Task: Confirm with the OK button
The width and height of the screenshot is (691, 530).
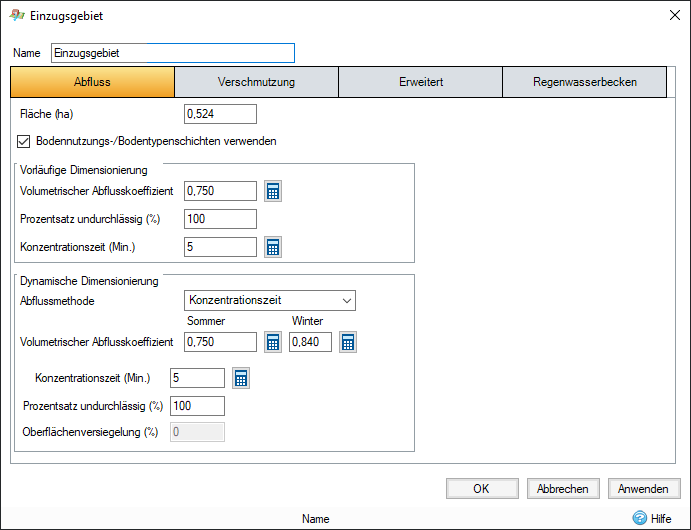Action: (482, 489)
